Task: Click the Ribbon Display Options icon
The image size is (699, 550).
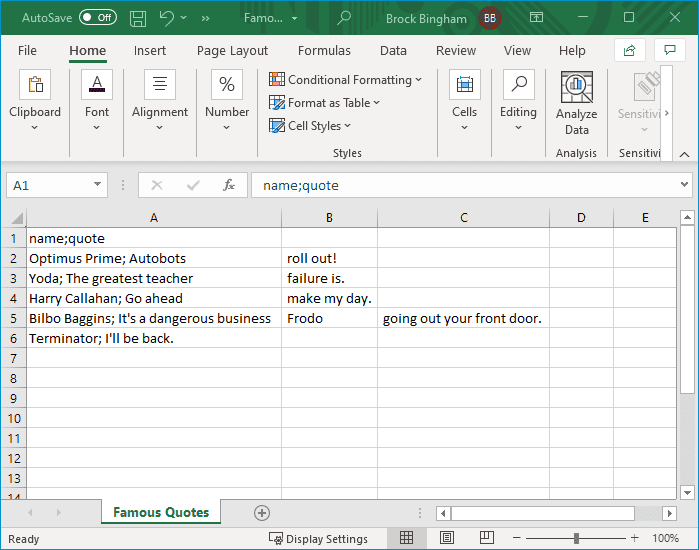Action: tap(536, 17)
